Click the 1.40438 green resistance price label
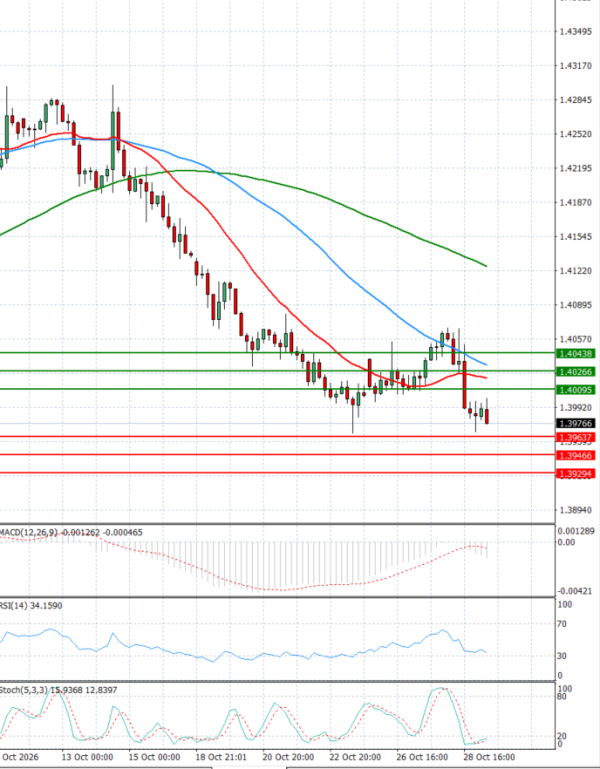The image size is (600, 769). (x=575, y=353)
